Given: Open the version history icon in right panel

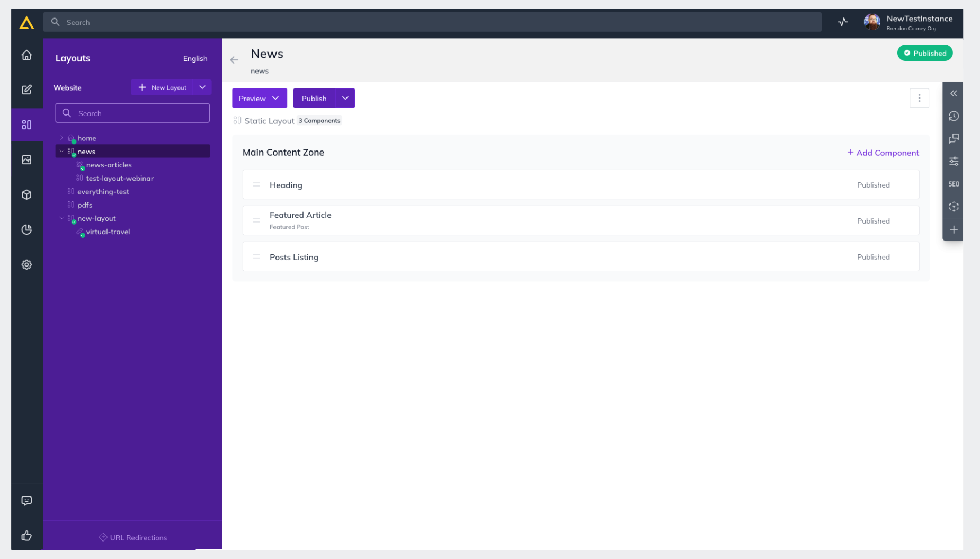Looking at the screenshot, I should click(954, 116).
